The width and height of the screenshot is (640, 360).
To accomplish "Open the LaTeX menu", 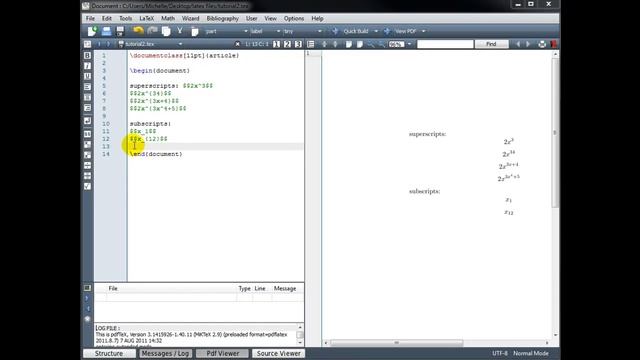I will click(x=147, y=18).
